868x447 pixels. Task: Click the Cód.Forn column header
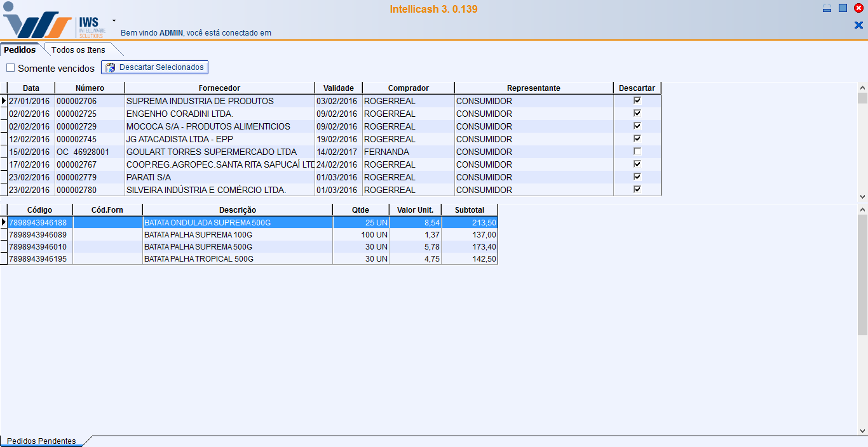107,210
